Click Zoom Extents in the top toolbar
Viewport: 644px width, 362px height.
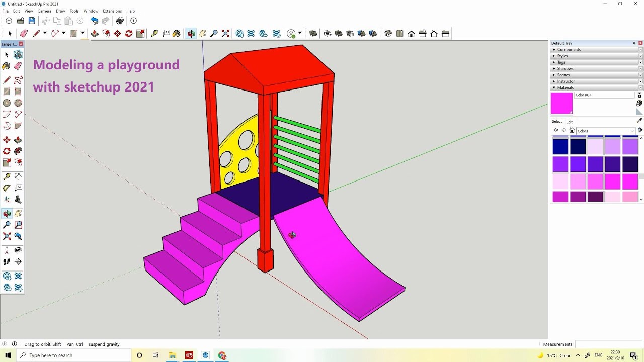pos(225,34)
